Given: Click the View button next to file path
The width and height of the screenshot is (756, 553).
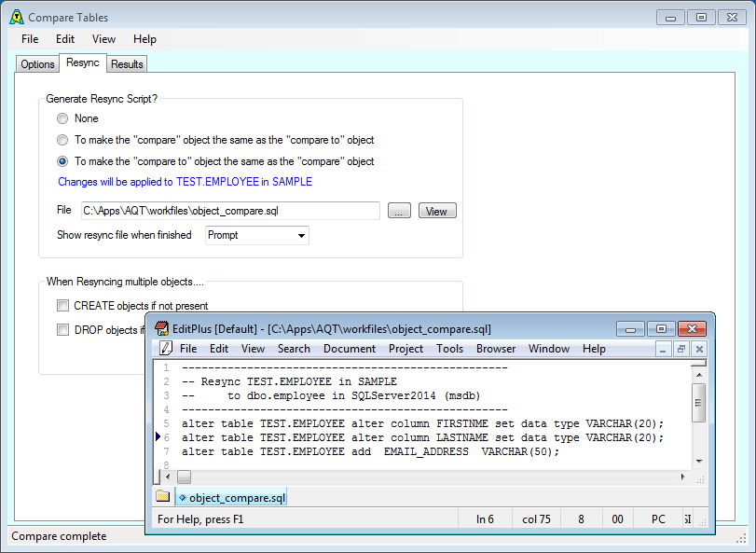Looking at the screenshot, I should (436, 211).
